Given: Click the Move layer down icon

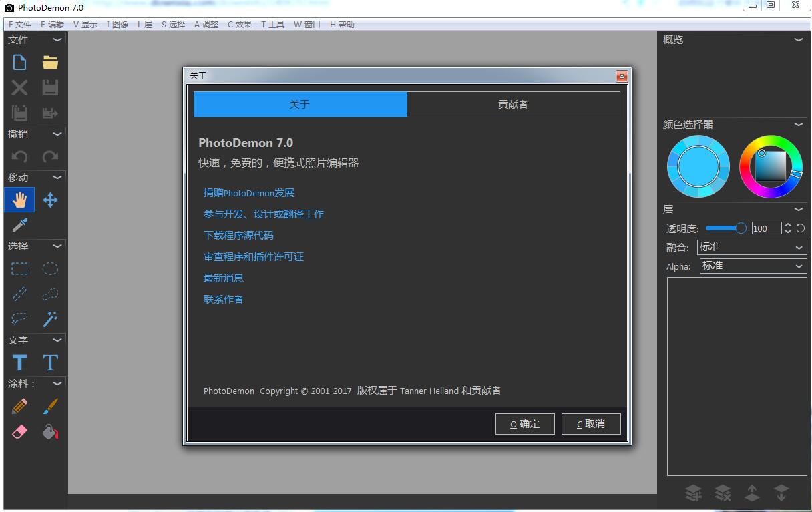Looking at the screenshot, I should point(781,493).
